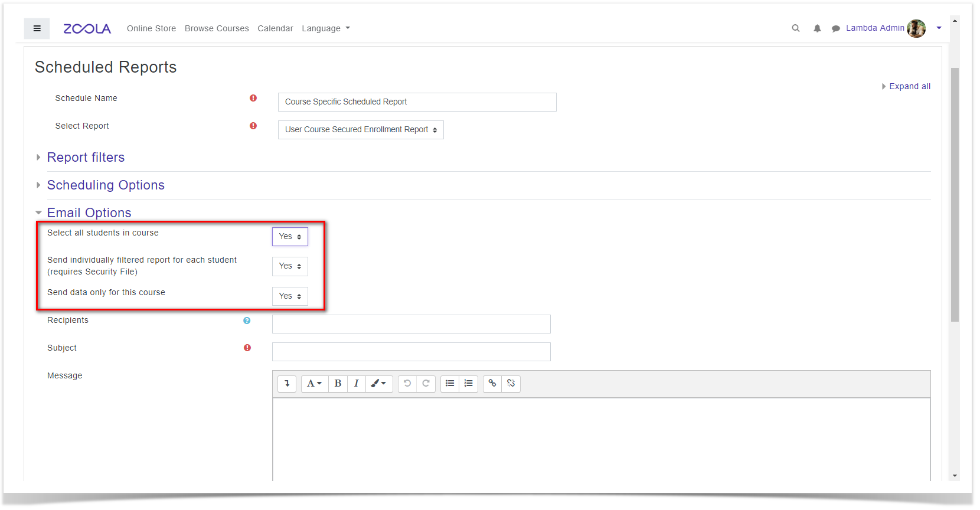Open the hamburger side menu
This screenshot has width=980, height=510.
(37, 28)
